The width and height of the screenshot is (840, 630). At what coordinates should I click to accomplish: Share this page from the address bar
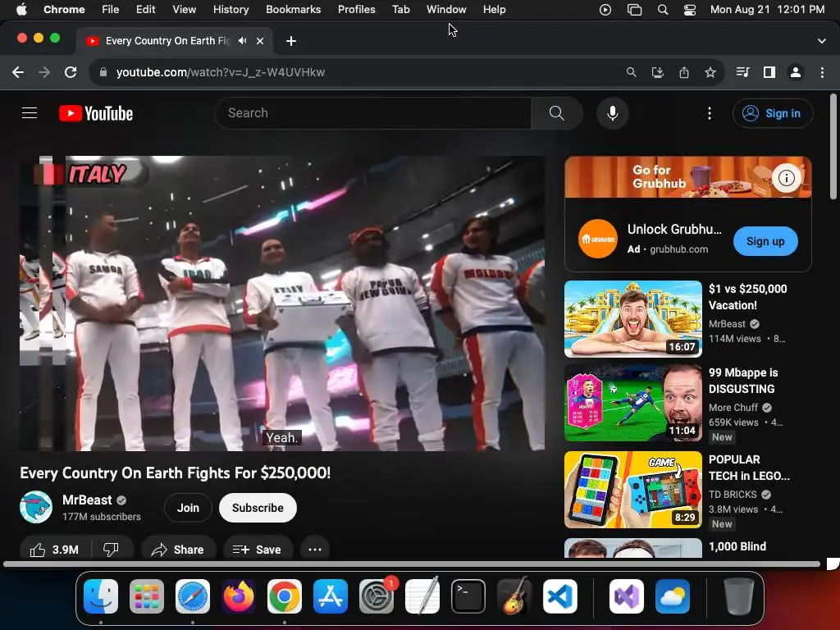click(683, 72)
